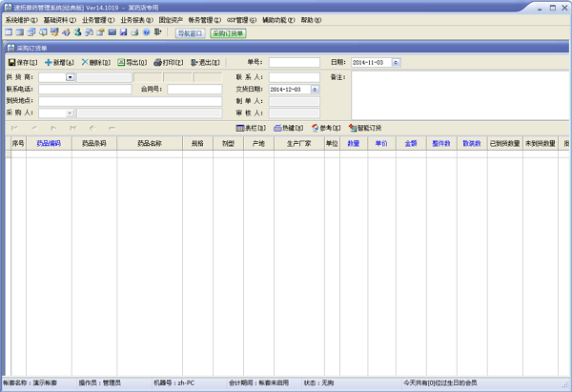Screen dimensions: 572x392
Task: Open the 采购人 purchaser dropdown
Action: [71, 113]
